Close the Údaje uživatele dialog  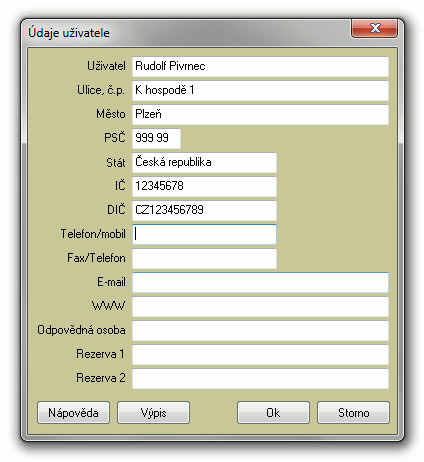click(374, 28)
